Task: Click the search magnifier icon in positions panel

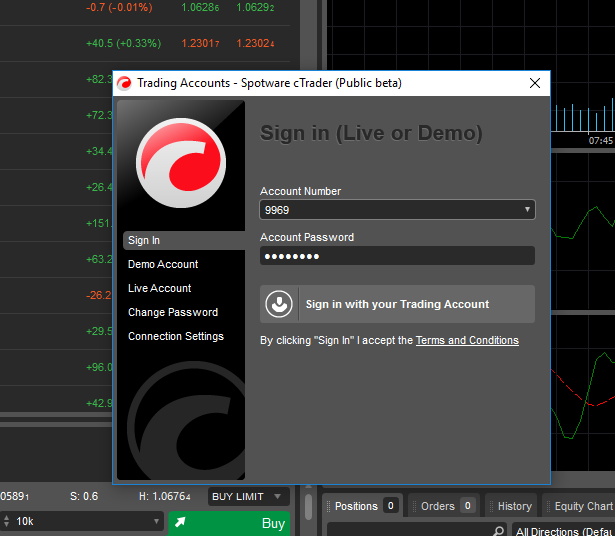Action: pos(498,531)
